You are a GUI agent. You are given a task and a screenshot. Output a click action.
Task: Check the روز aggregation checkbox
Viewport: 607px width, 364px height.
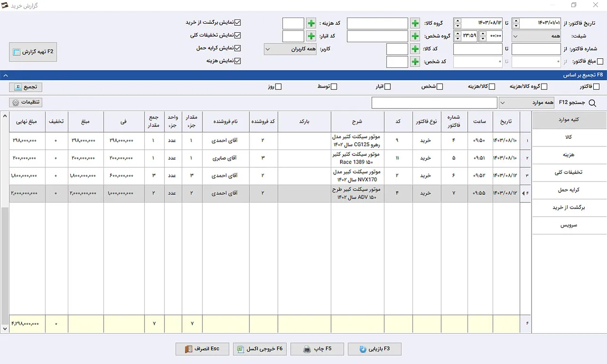(x=279, y=87)
